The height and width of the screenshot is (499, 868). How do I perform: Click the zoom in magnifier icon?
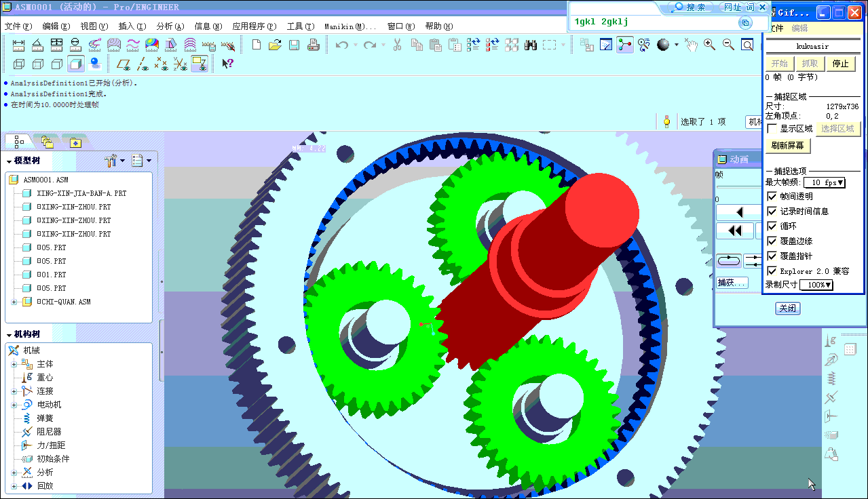(709, 45)
